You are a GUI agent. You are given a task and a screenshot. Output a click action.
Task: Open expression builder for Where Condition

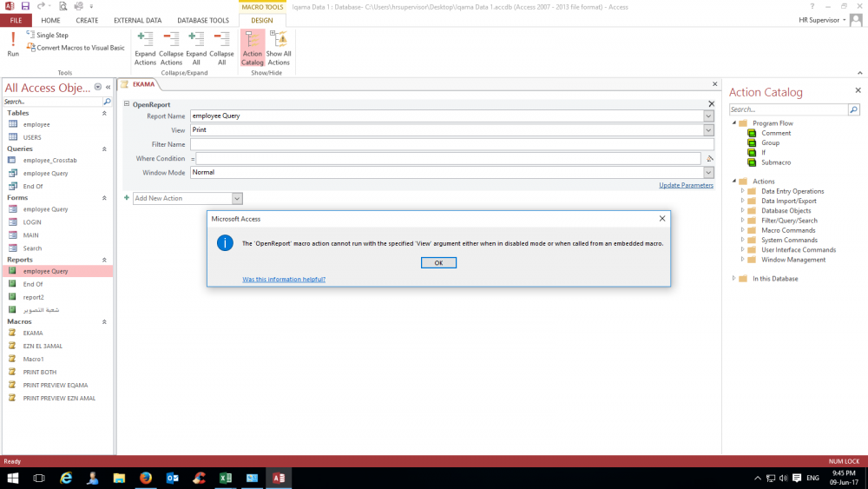click(x=709, y=158)
